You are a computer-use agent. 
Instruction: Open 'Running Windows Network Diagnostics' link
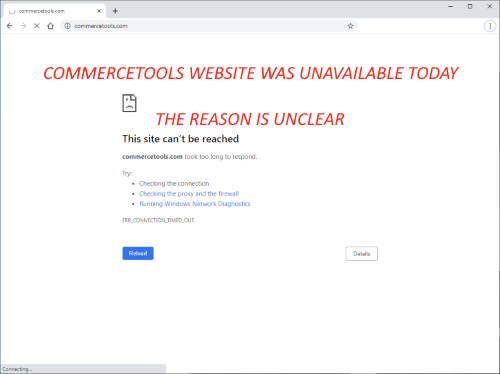pyautogui.click(x=195, y=204)
